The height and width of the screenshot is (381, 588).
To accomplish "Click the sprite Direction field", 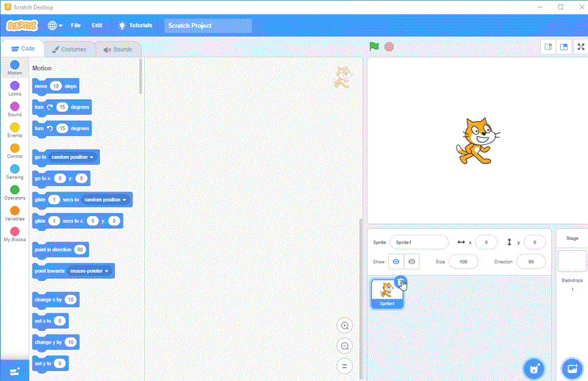I will (x=531, y=262).
